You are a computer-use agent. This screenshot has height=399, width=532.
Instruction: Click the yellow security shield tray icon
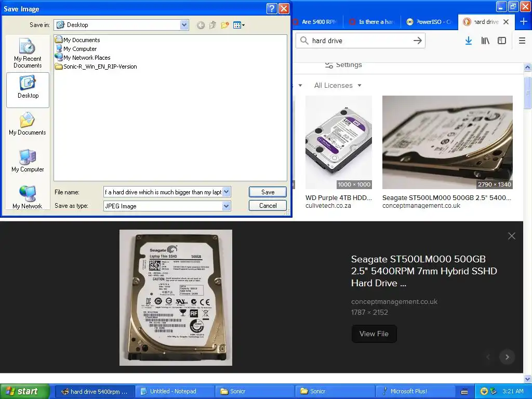(x=484, y=392)
